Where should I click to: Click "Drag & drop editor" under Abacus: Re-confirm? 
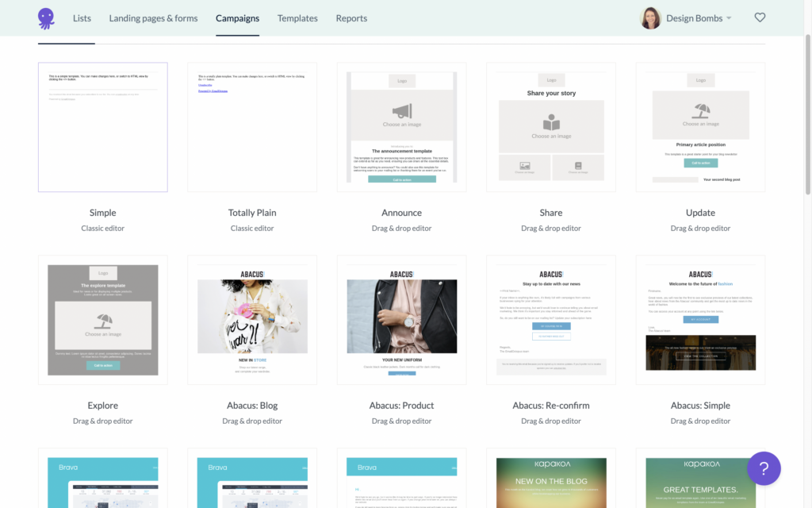551,421
